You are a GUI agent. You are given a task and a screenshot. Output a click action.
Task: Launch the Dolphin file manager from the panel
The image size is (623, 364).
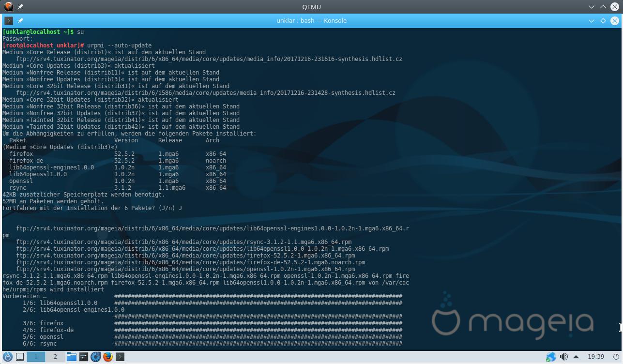click(72, 357)
